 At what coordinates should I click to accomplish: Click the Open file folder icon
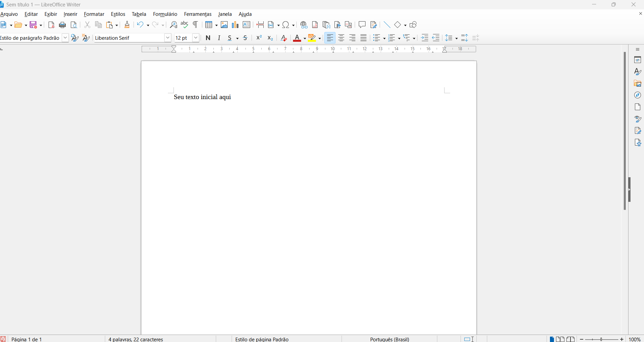tap(19, 25)
